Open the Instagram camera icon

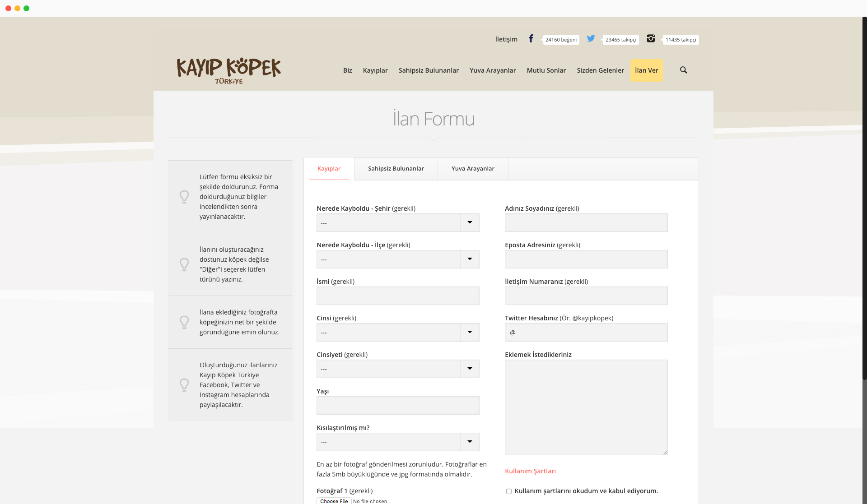pyautogui.click(x=651, y=39)
